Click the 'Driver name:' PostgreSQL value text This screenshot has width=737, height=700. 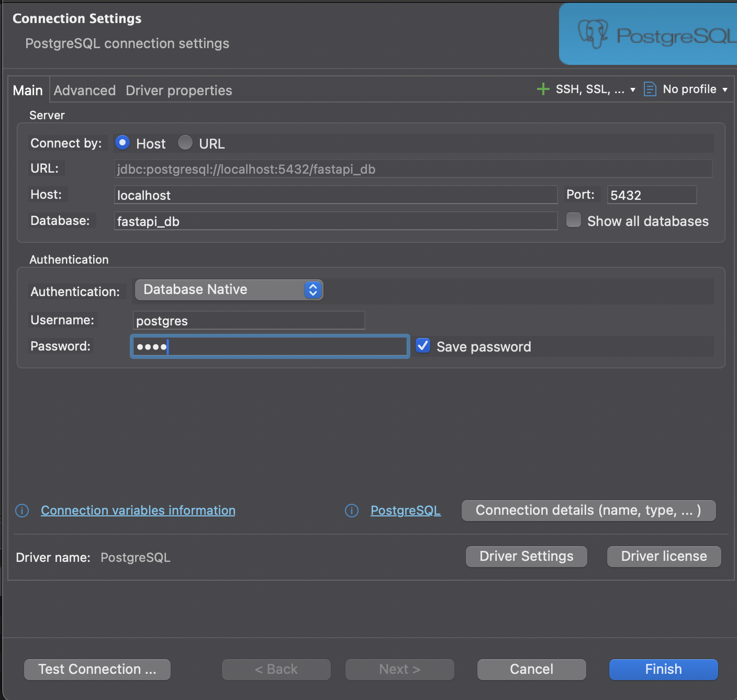pos(136,558)
